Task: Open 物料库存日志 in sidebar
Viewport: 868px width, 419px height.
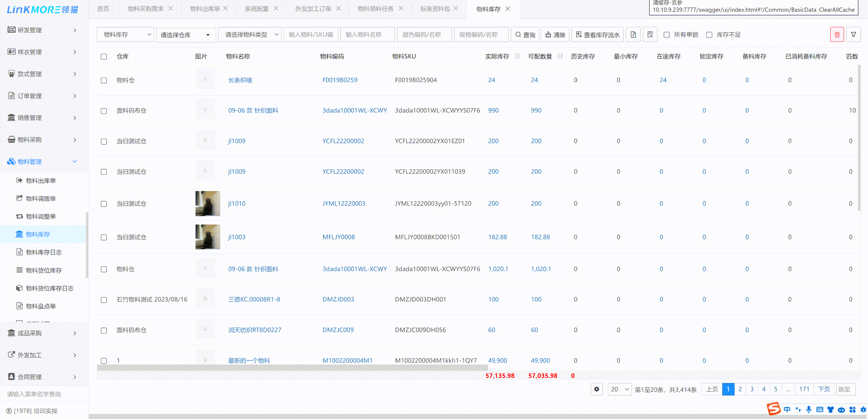Action: tap(44, 252)
